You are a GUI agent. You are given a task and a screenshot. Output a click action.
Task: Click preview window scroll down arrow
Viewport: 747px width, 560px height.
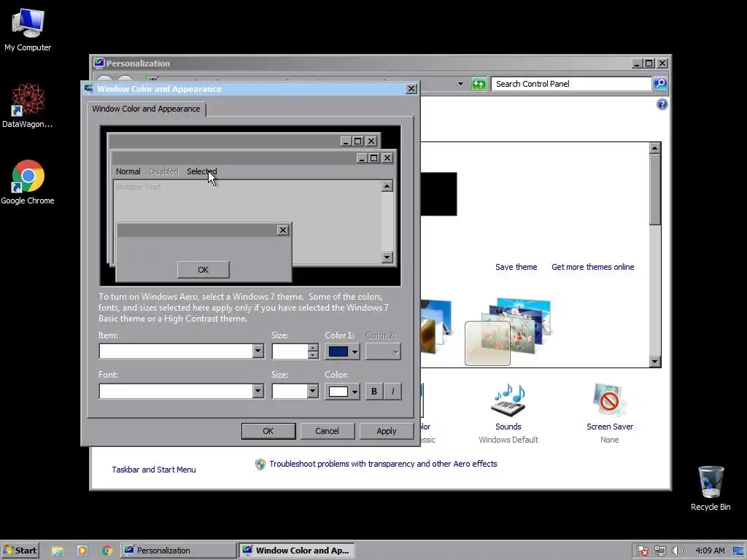(387, 257)
